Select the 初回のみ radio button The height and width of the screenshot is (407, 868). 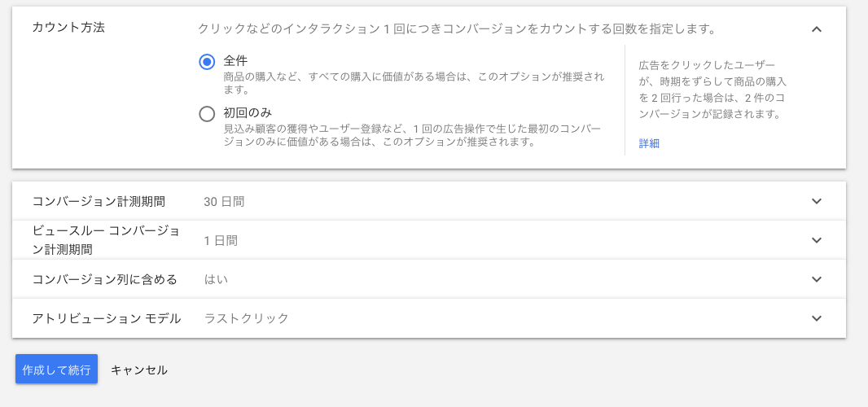point(208,114)
